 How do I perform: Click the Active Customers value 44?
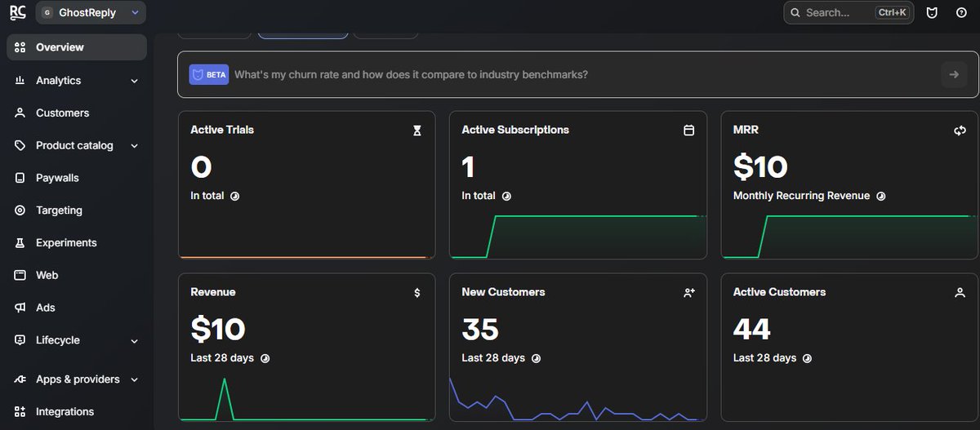(x=752, y=330)
